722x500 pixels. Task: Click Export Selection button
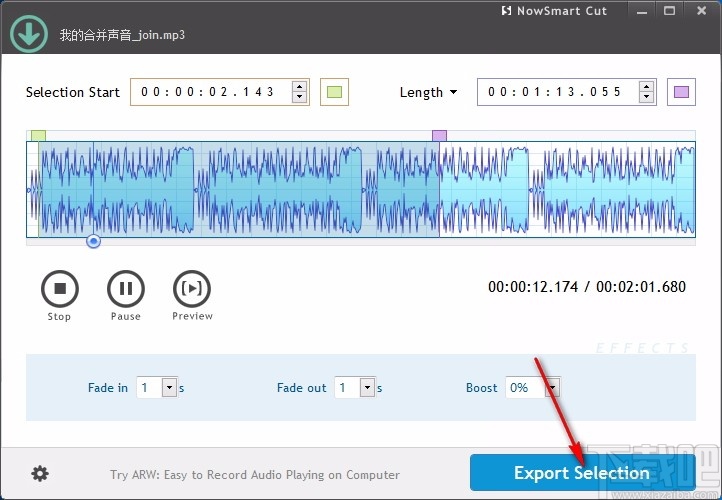582,473
